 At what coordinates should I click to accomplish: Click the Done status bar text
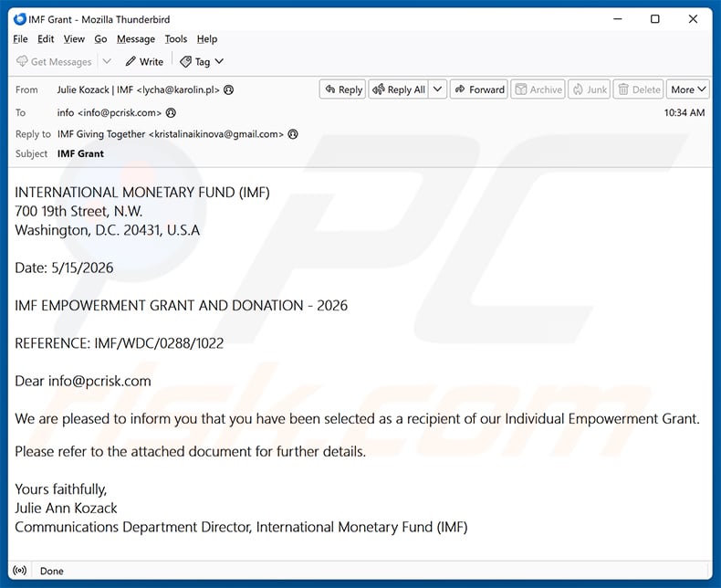(x=51, y=571)
